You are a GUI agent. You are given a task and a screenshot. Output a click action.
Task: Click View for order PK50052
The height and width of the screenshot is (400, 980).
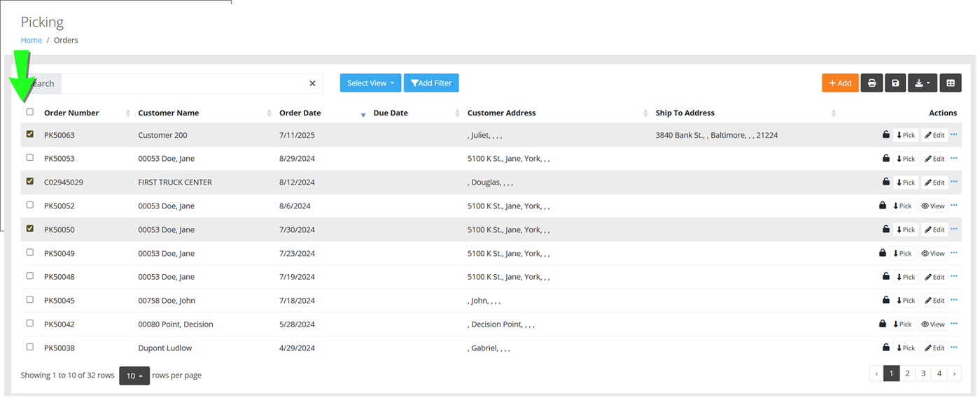point(933,206)
